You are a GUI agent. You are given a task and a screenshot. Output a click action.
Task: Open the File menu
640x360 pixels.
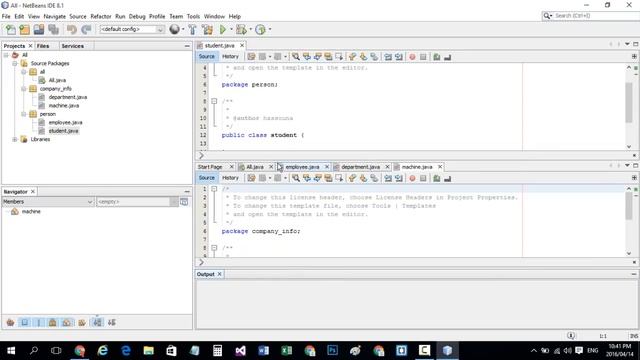pos(6,16)
